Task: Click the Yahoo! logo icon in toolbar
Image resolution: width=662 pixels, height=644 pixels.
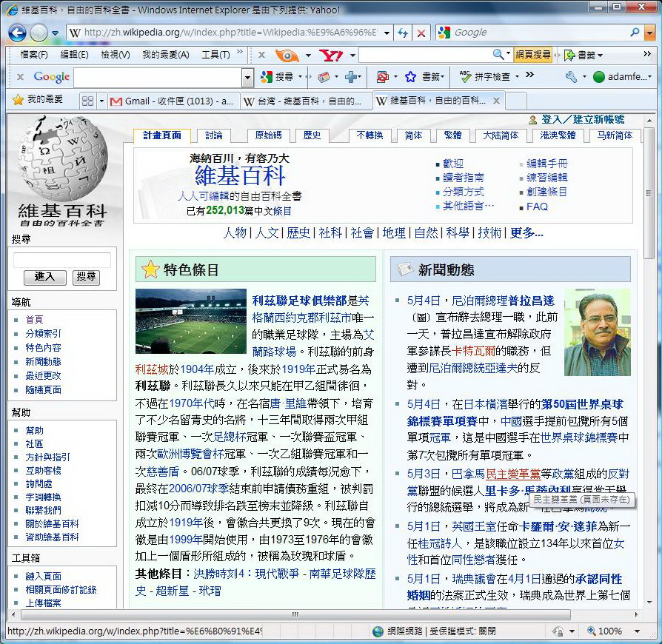Action: click(330, 55)
